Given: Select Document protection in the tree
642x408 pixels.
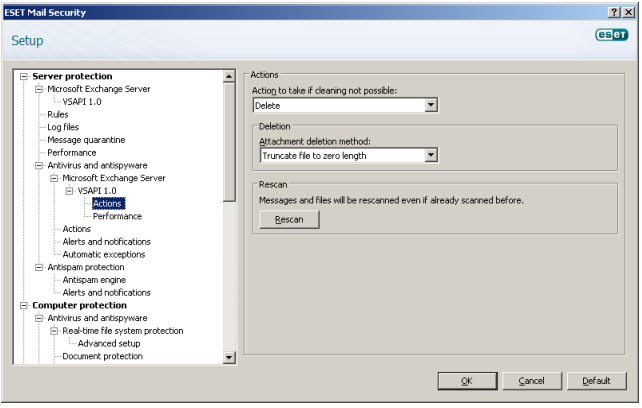Looking at the screenshot, I should point(102,356).
